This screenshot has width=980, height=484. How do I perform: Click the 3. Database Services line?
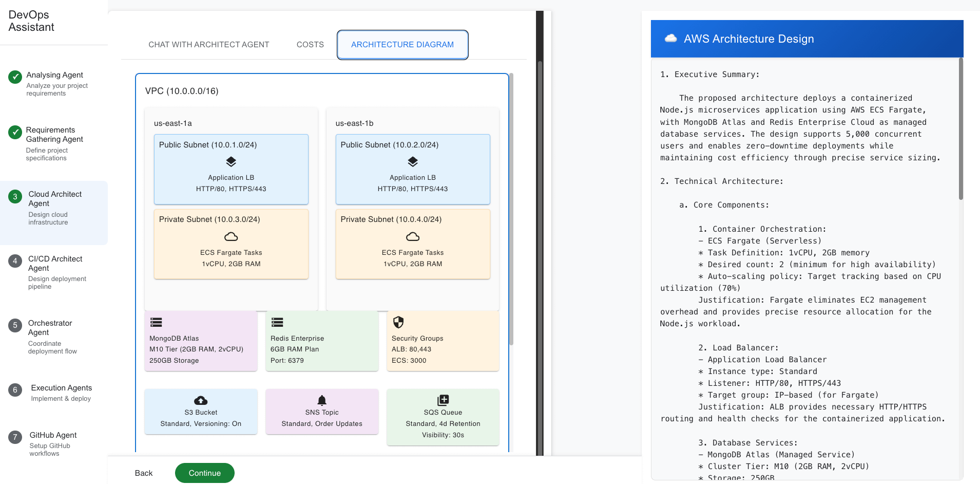[x=748, y=443]
